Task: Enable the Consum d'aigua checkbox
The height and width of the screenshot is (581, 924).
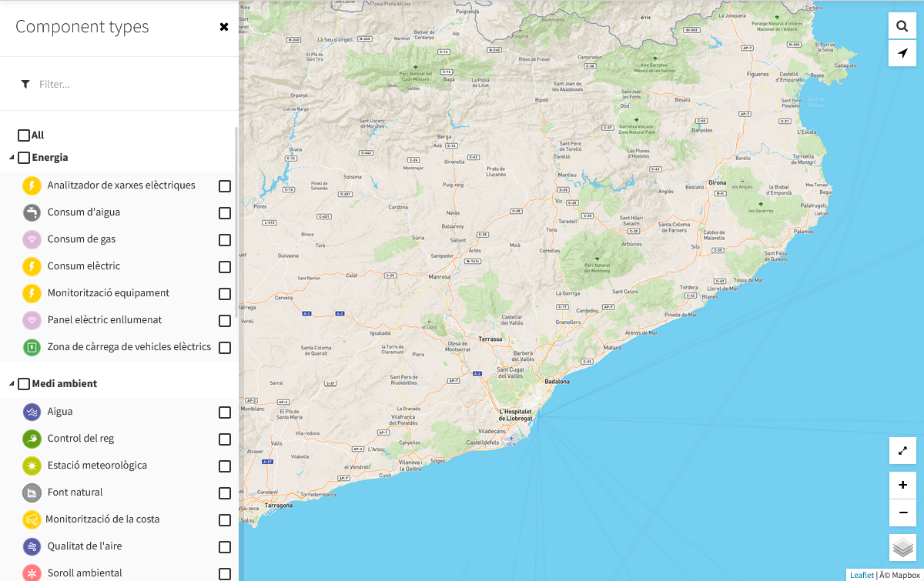Action: point(225,213)
